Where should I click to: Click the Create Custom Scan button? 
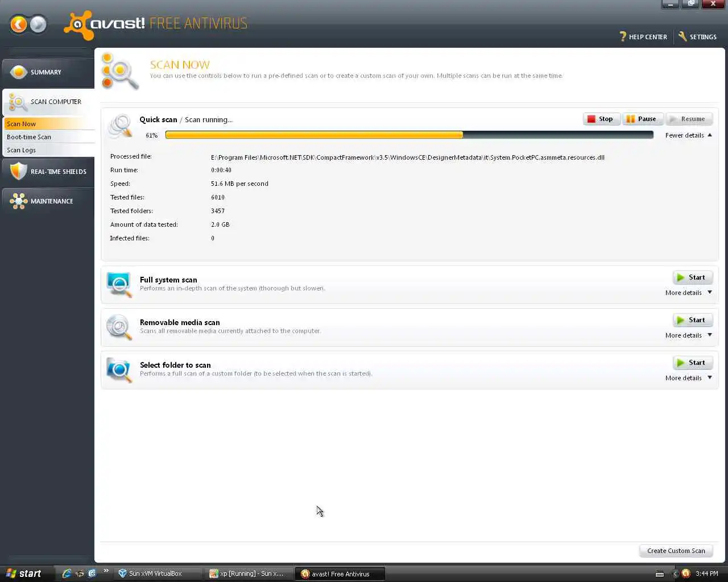coord(676,551)
